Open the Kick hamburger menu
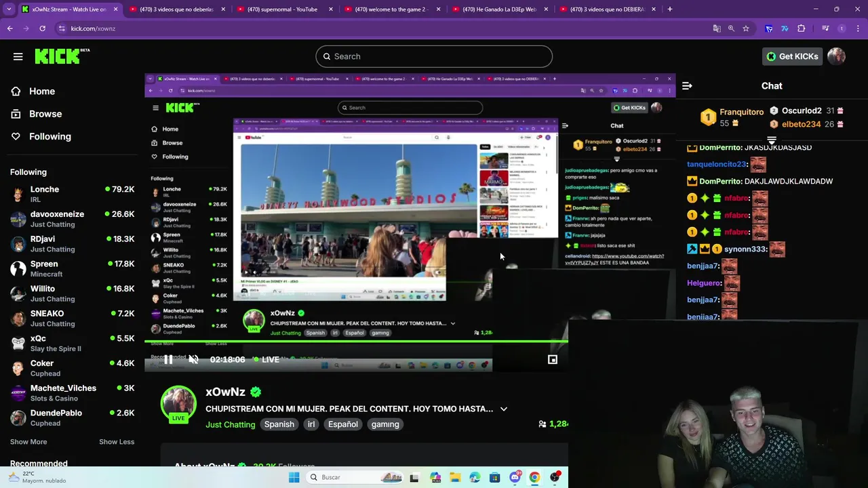The height and width of the screenshot is (488, 868). coord(18,57)
